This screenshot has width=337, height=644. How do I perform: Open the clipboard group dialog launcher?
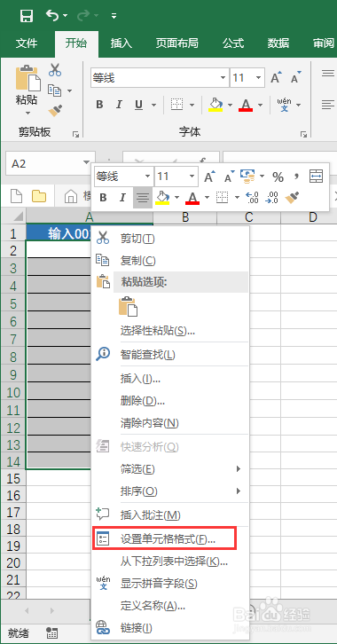point(75,134)
